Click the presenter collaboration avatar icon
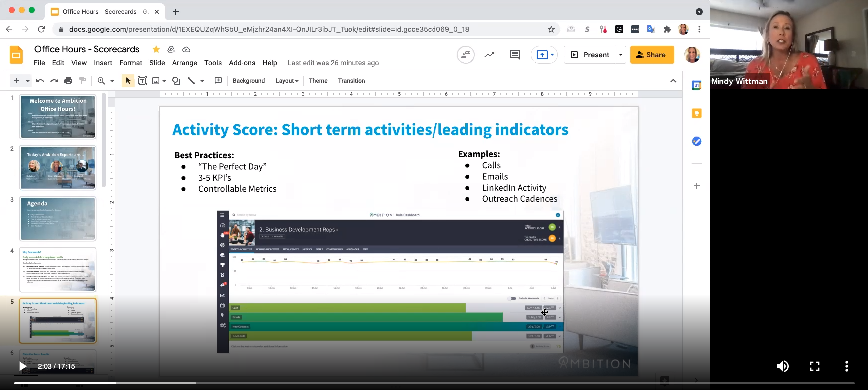This screenshot has width=868, height=390. click(x=466, y=55)
